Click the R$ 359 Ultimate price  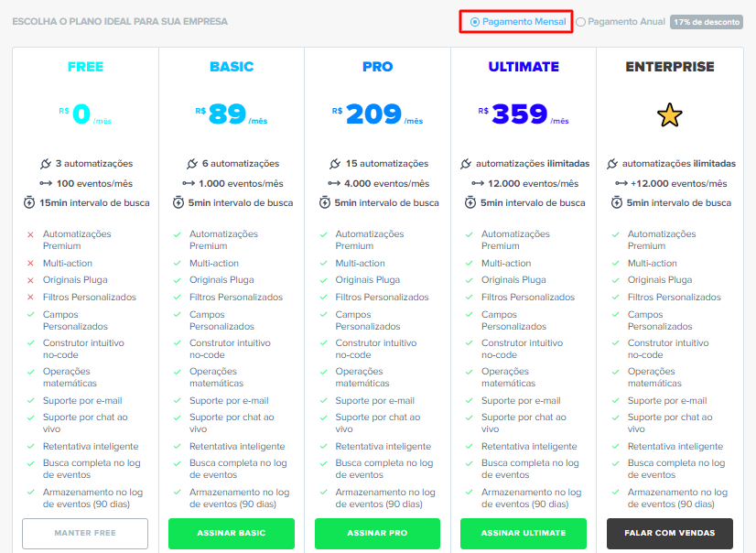519,114
